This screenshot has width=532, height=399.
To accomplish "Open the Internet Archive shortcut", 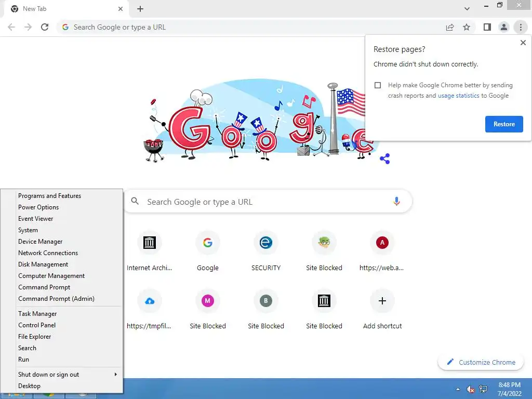I will [x=149, y=252].
